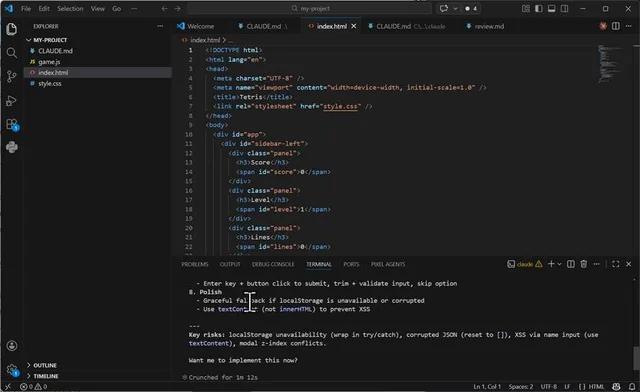Open the Edit menu
This screenshot has width=640, height=392.
(44, 9)
